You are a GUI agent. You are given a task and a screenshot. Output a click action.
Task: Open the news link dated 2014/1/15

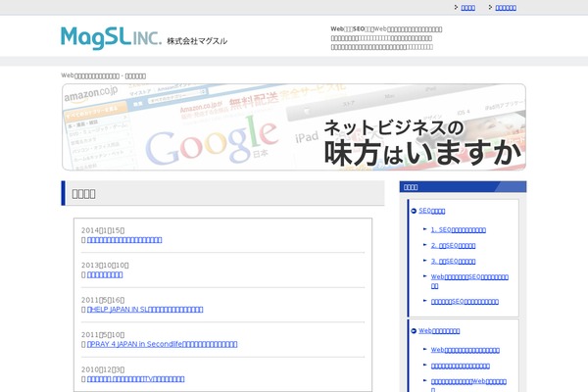124,240
